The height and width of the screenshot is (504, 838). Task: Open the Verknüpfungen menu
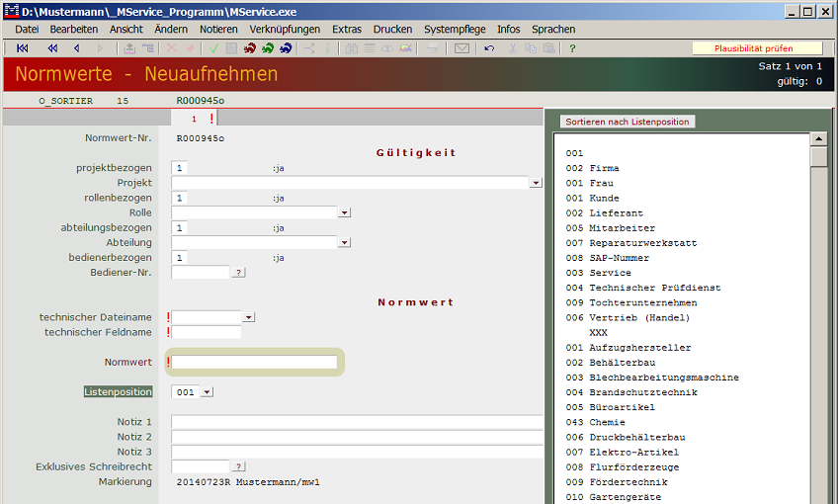tap(287, 30)
